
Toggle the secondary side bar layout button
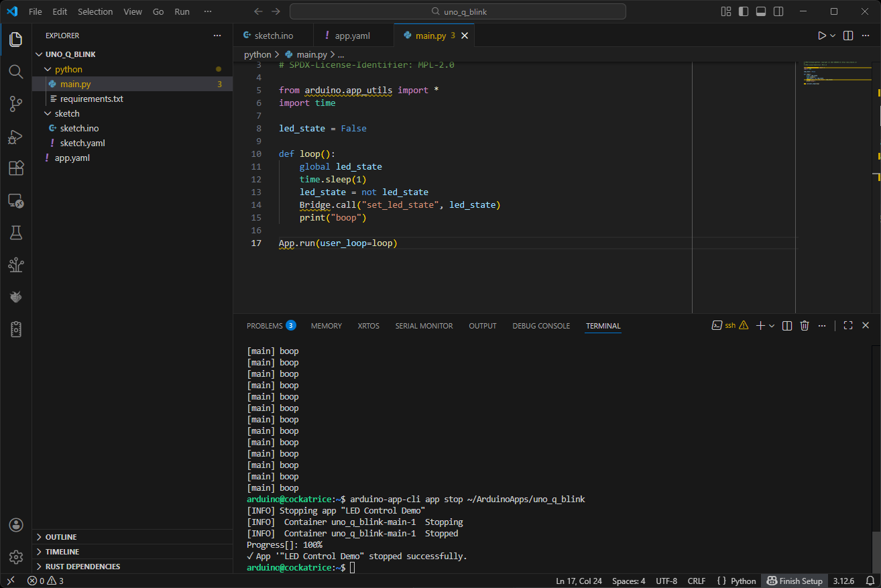[x=778, y=11]
